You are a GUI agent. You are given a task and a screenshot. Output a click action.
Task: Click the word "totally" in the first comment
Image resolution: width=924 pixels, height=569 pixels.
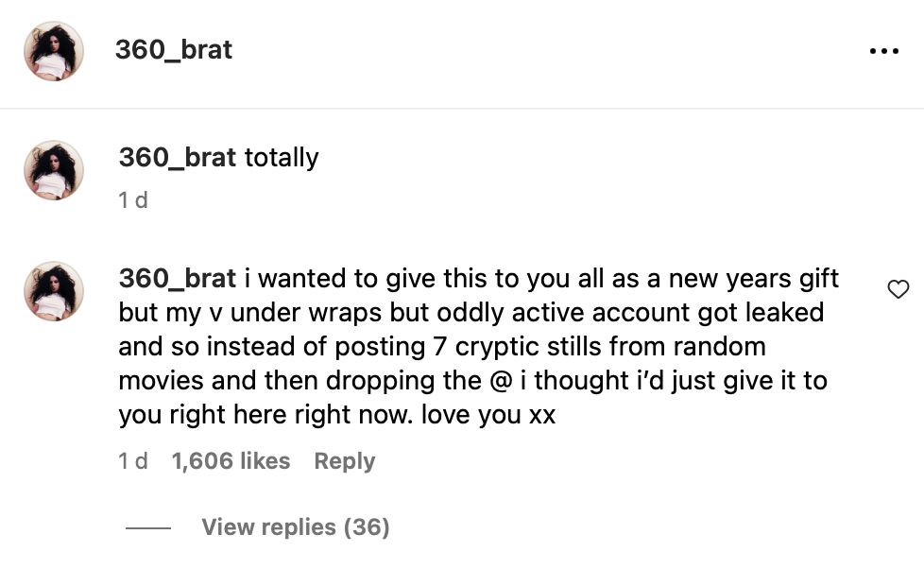point(282,157)
